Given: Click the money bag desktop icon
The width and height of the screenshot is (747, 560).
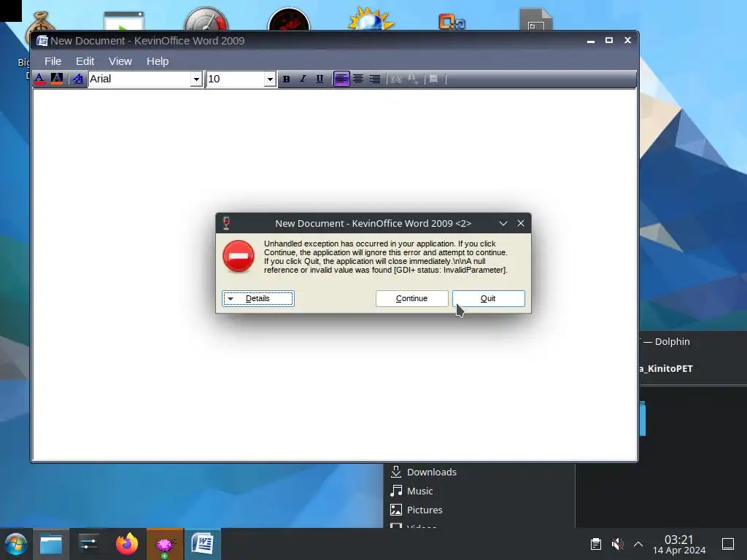Looking at the screenshot, I should 41,23.
